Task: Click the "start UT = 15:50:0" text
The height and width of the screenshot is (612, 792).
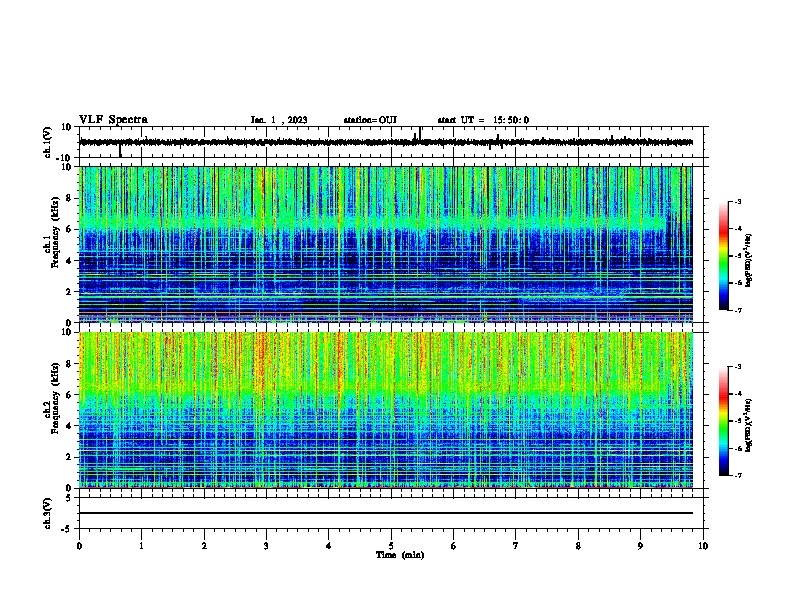Action: click(483, 120)
